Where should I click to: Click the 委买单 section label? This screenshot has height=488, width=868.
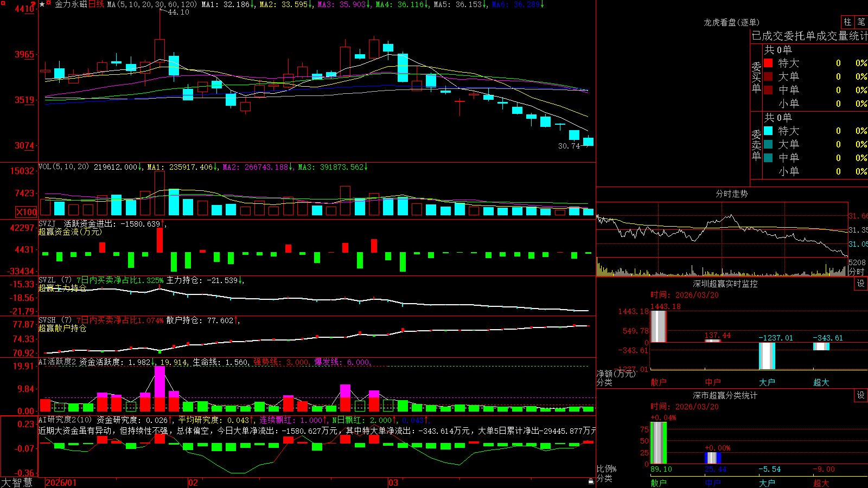click(x=756, y=77)
